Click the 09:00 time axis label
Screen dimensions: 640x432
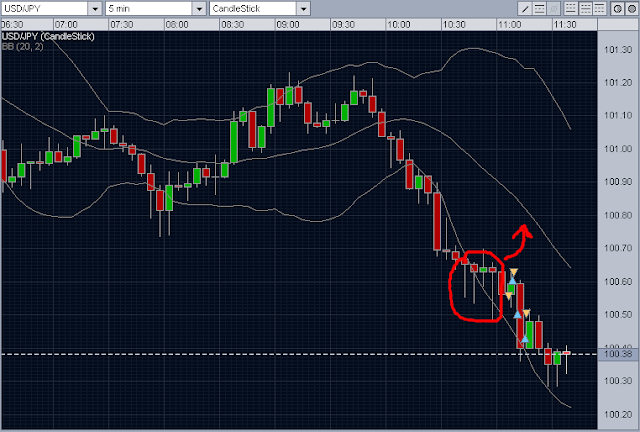pyautogui.click(x=288, y=24)
